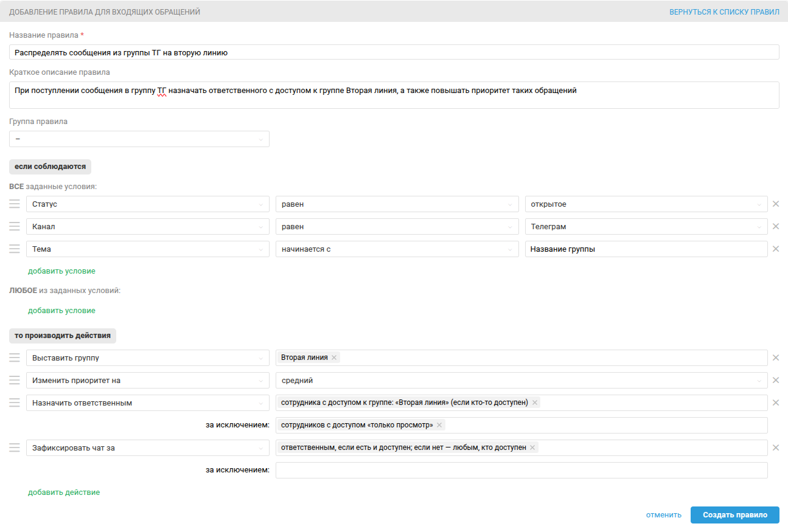Open the Группа правила dropdown

[139, 139]
